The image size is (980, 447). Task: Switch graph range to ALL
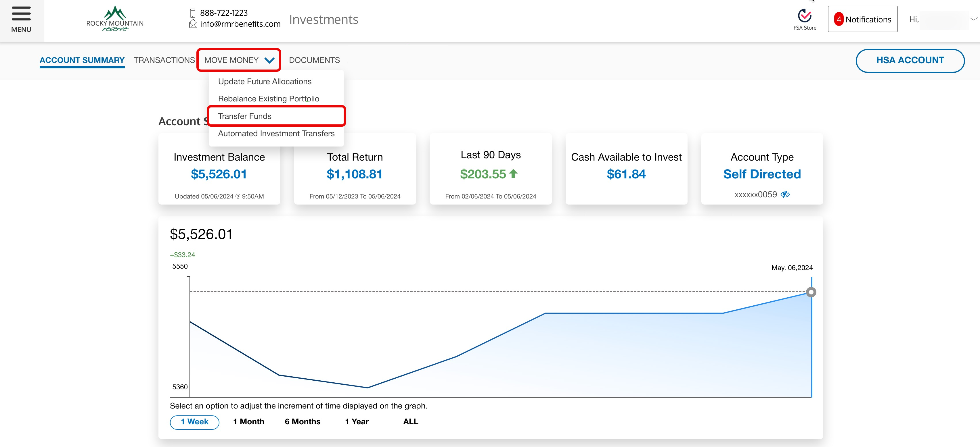[x=410, y=422]
